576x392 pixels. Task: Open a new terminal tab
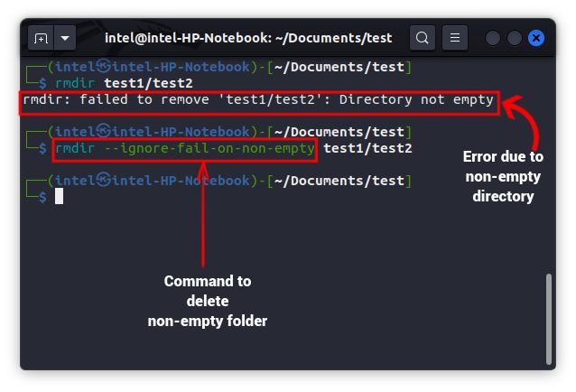[x=41, y=38]
